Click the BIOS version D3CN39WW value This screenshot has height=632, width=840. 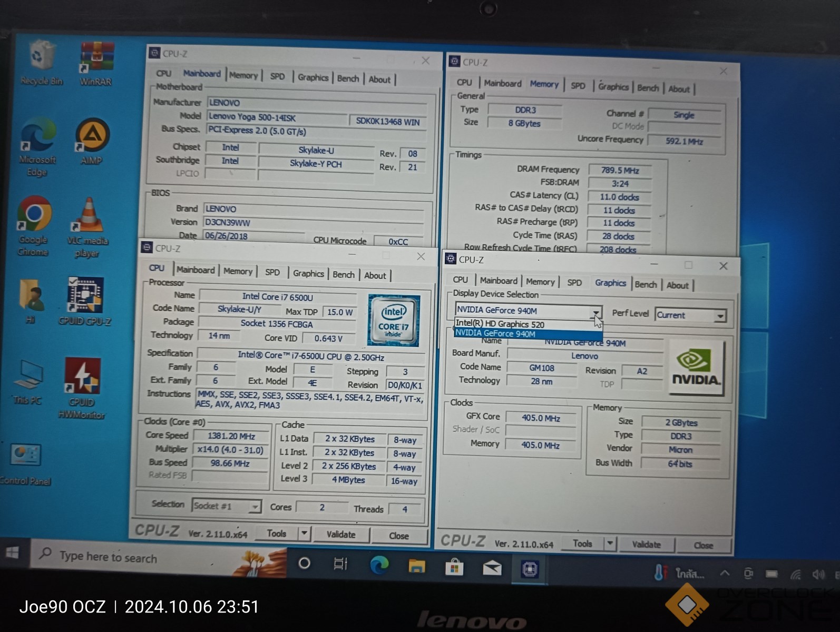tap(314, 223)
